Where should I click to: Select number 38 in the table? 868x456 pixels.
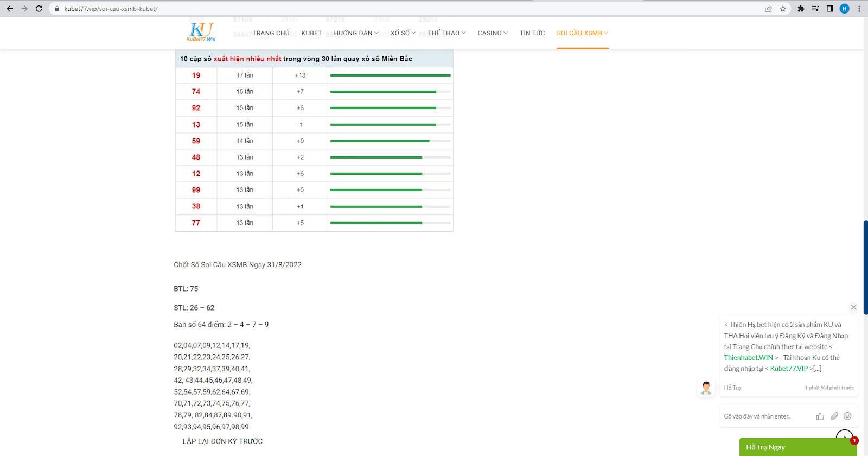tap(196, 206)
